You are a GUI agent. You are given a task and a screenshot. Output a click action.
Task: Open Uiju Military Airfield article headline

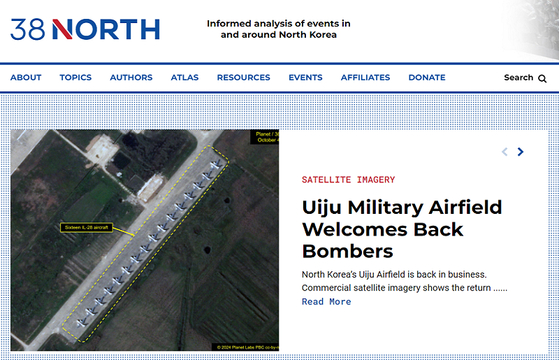point(402,229)
